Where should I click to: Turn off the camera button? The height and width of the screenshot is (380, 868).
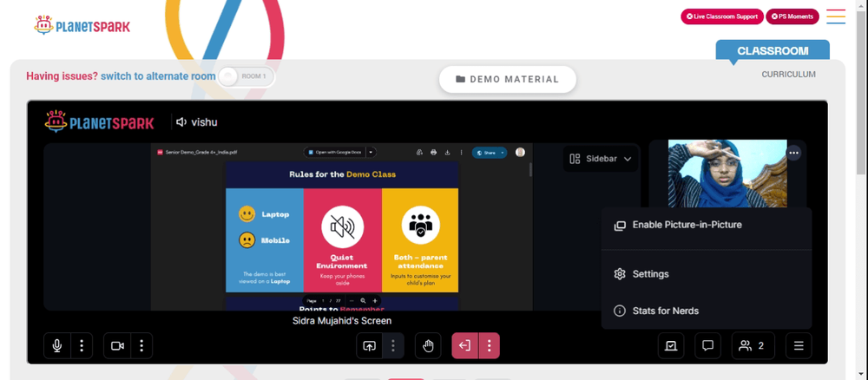[117, 345]
